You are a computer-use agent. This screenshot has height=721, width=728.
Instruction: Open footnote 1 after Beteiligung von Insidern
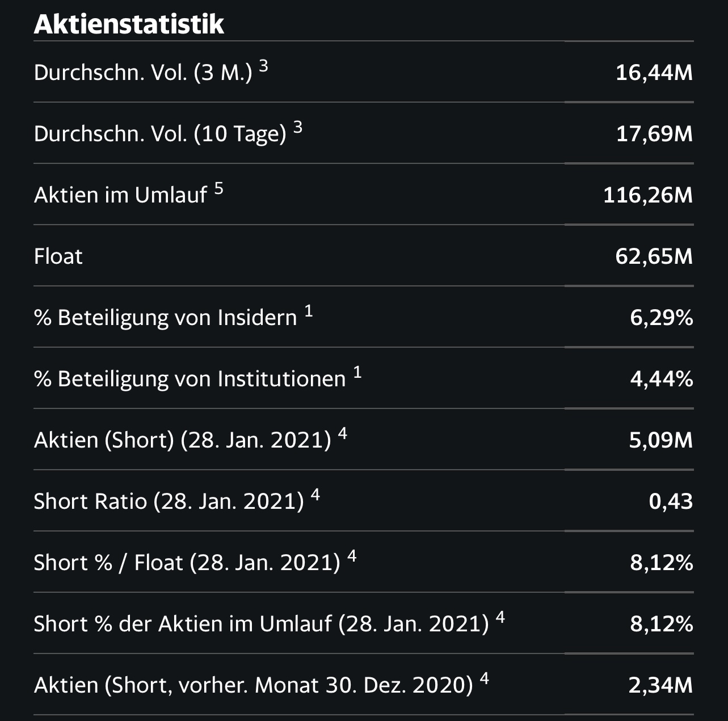pyautogui.click(x=308, y=311)
